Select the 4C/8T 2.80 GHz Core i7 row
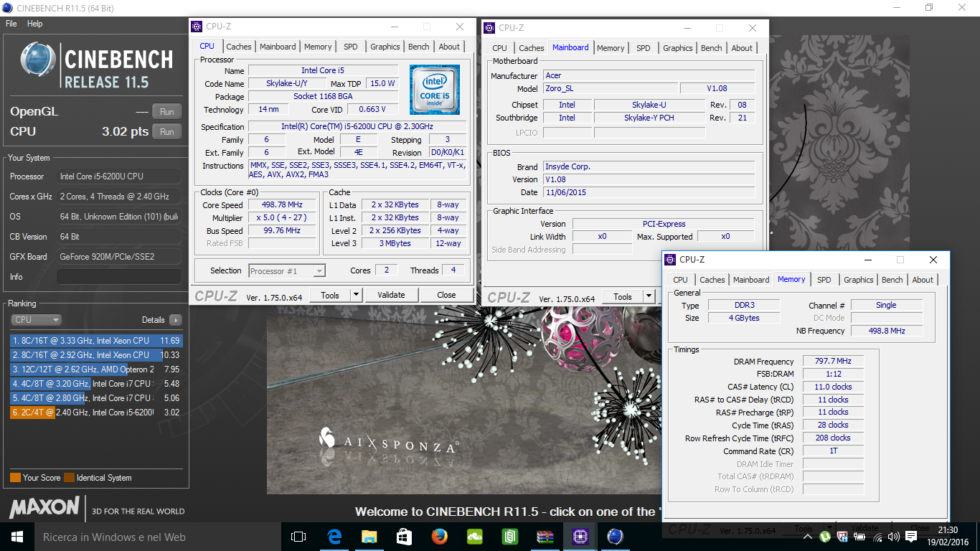This screenshot has height=551, width=980. point(96,398)
